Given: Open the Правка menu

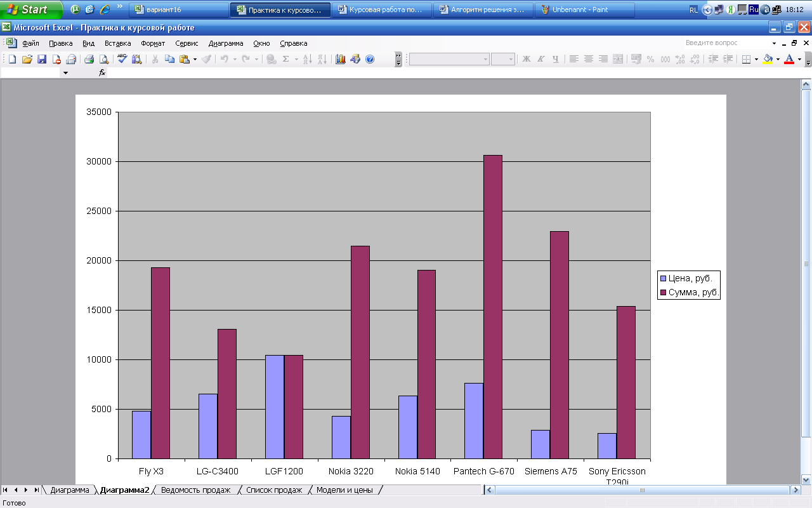Looking at the screenshot, I should pyautogui.click(x=61, y=43).
